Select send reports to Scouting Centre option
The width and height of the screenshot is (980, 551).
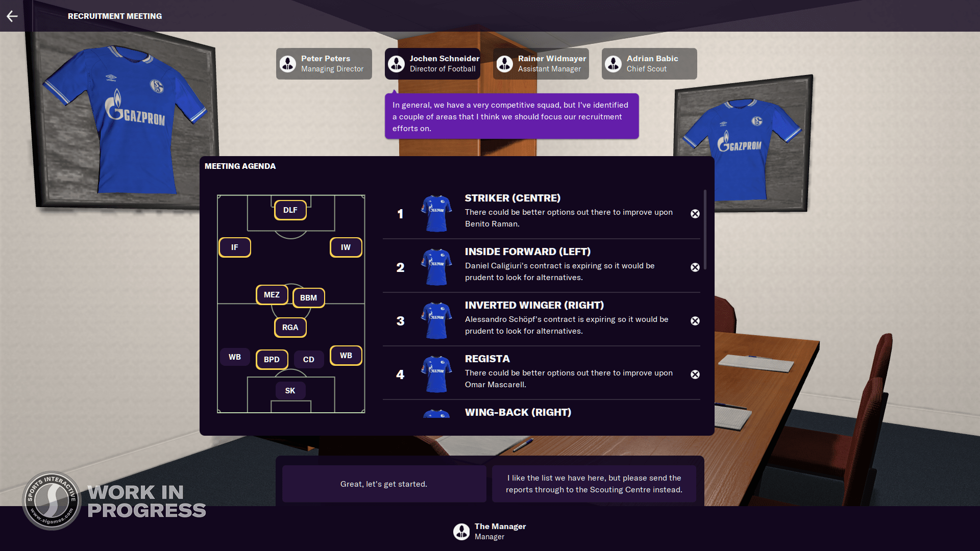point(594,484)
